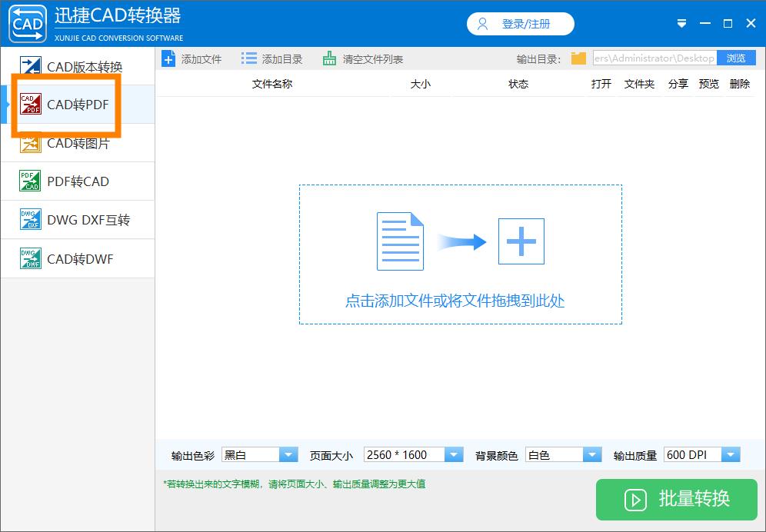Click the 登录/注册 login button
The height and width of the screenshot is (532, 766).
coord(520,23)
